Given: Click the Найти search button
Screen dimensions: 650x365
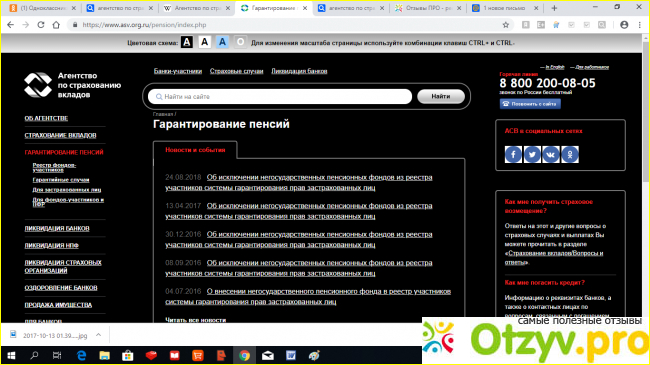Looking at the screenshot, I should [441, 96].
